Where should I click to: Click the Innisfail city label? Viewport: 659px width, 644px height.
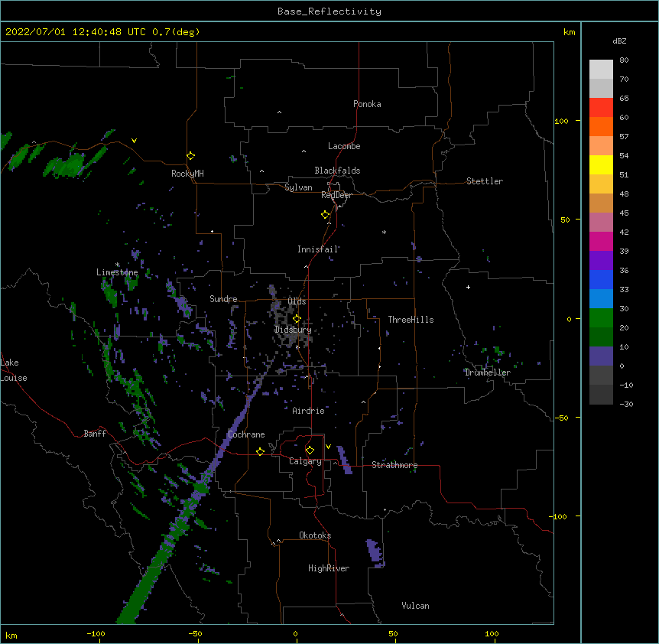(x=318, y=249)
